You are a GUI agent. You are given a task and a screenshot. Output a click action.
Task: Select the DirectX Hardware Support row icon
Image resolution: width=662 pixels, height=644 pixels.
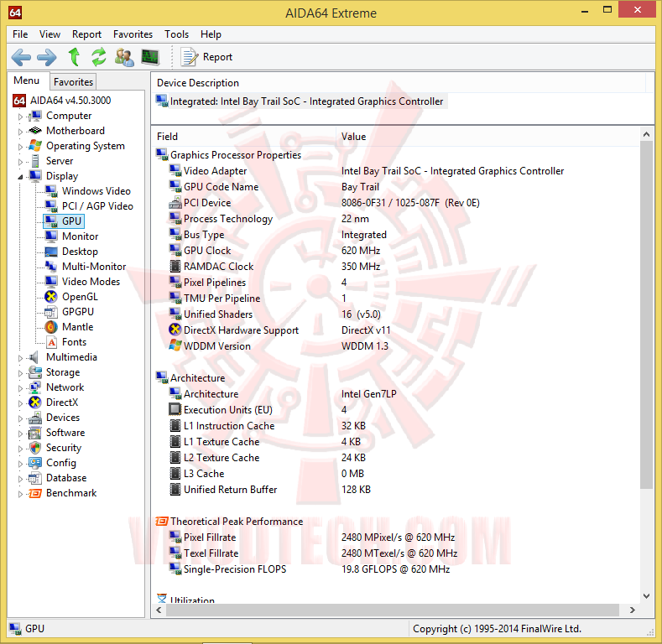pos(175,330)
